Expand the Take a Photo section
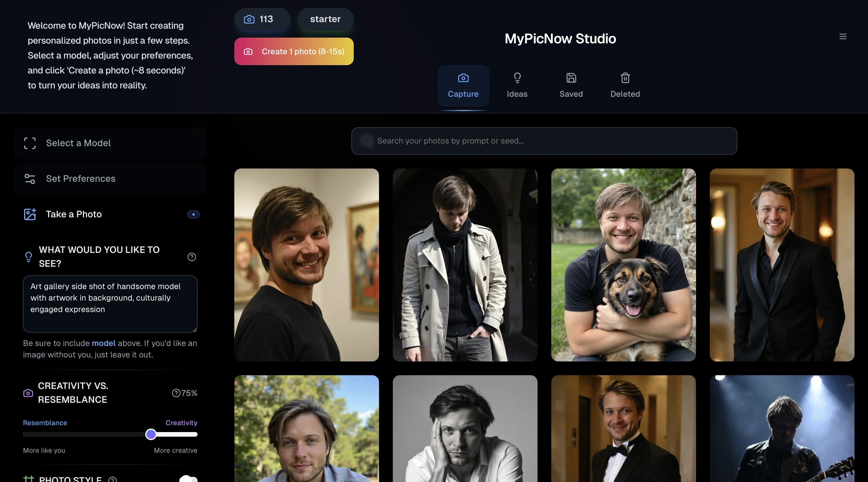The image size is (868, 482). click(74, 214)
